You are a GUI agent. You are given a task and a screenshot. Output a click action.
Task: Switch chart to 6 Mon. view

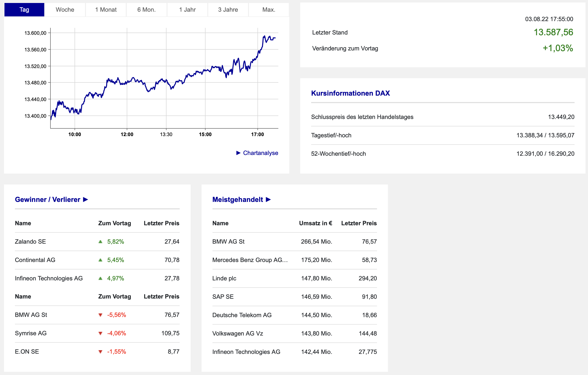click(147, 10)
